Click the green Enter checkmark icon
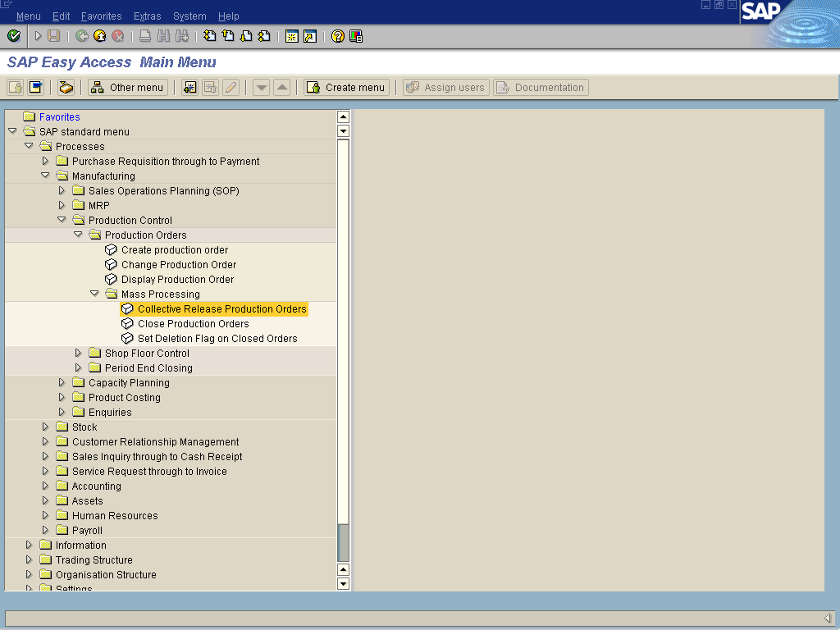The height and width of the screenshot is (630, 840). tap(14, 36)
